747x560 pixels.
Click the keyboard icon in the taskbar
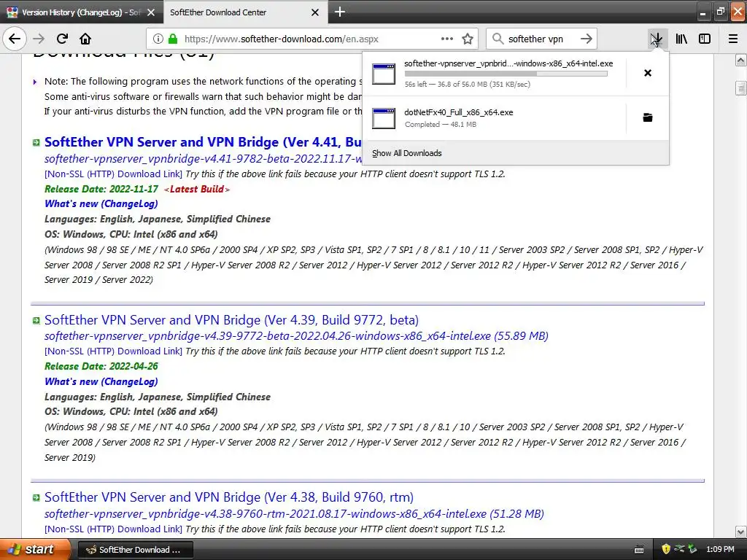click(x=639, y=550)
